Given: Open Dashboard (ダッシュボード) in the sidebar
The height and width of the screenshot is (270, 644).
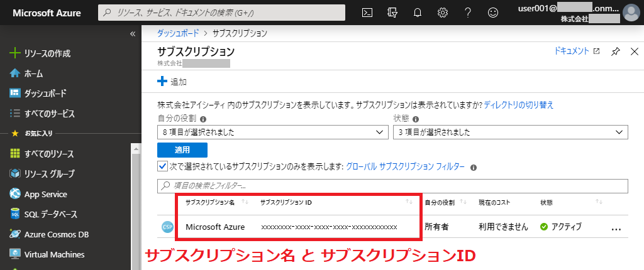Looking at the screenshot, I should [x=38, y=94].
